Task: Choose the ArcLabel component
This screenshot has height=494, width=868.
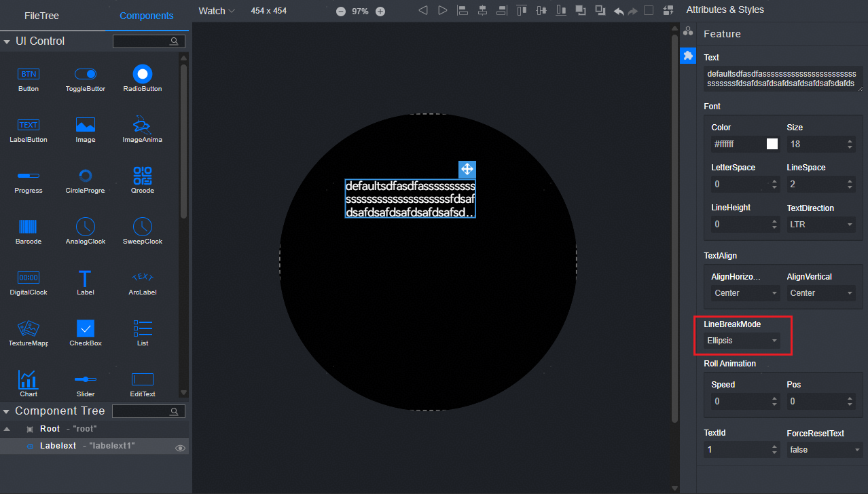Action: pyautogui.click(x=143, y=278)
